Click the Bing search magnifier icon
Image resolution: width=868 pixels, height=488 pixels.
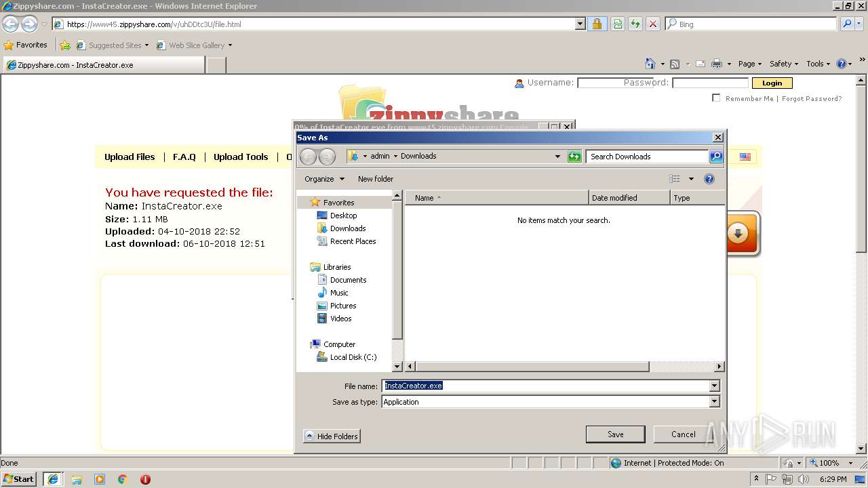click(x=847, y=24)
